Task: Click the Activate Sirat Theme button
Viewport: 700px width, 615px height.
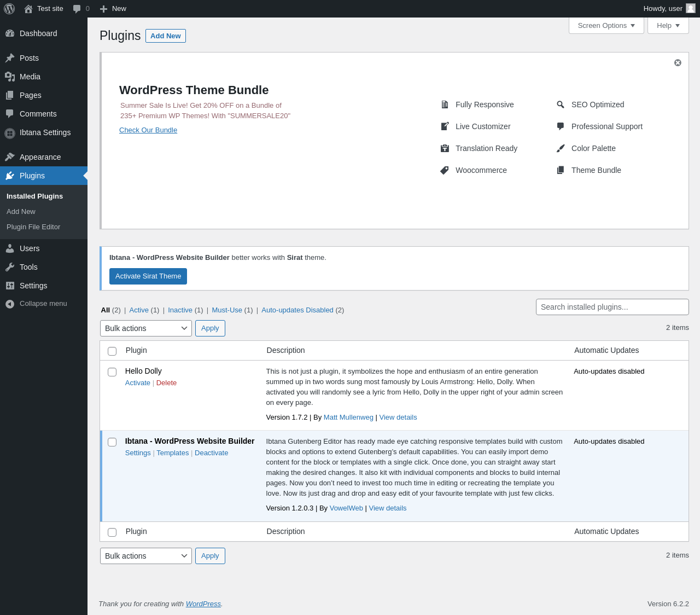Action: tap(148, 276)
